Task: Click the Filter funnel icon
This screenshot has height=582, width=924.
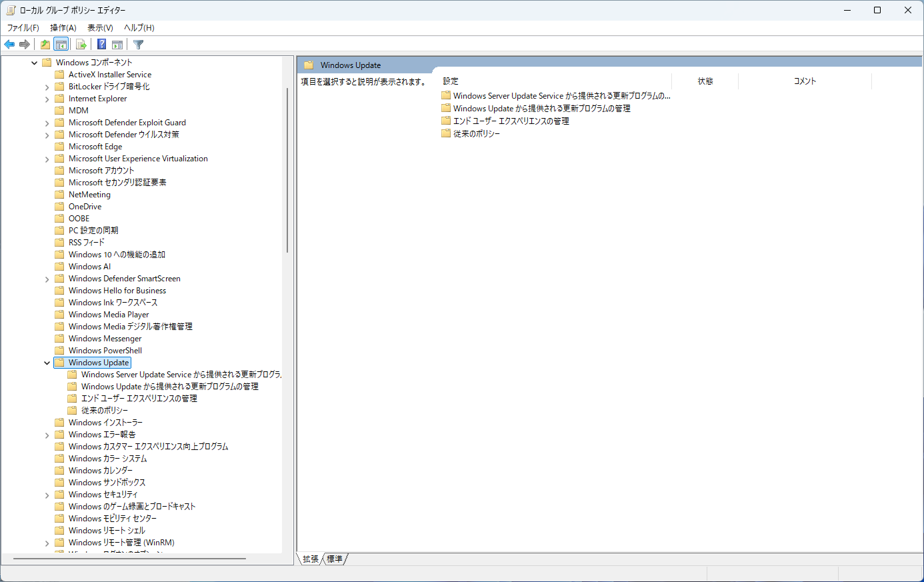Action: [138, 45]
